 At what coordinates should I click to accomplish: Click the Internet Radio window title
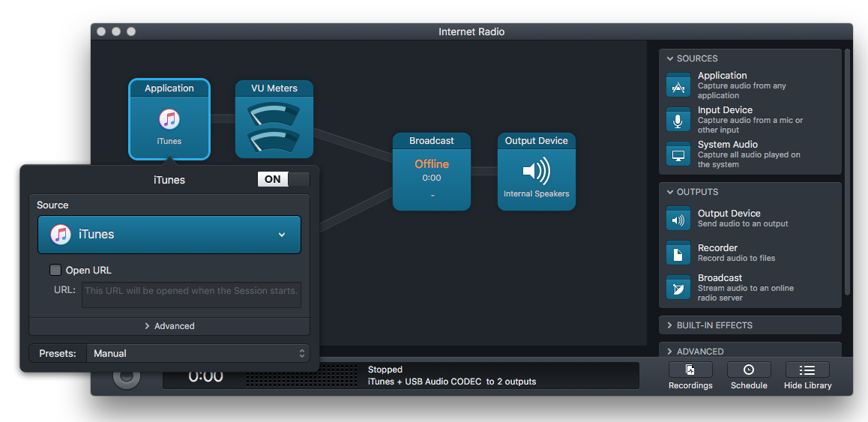[471, 31]
